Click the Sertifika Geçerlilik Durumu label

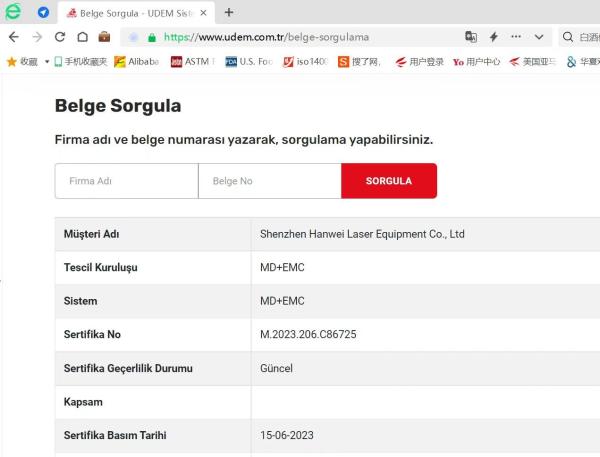128,368
